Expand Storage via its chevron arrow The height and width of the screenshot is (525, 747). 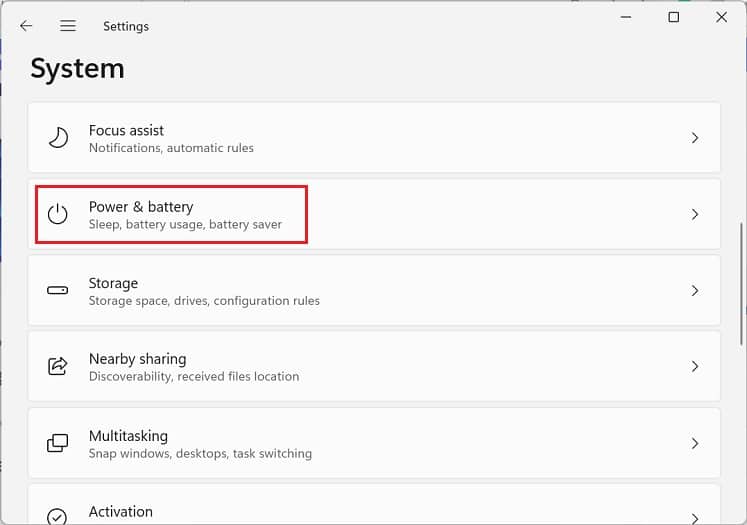click(695, 290)
